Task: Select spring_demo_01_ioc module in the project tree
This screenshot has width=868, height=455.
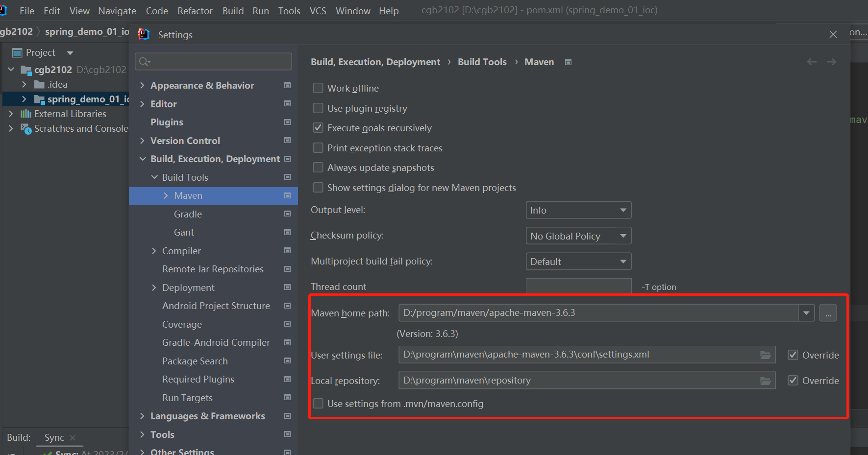Action: click(88, 99)
